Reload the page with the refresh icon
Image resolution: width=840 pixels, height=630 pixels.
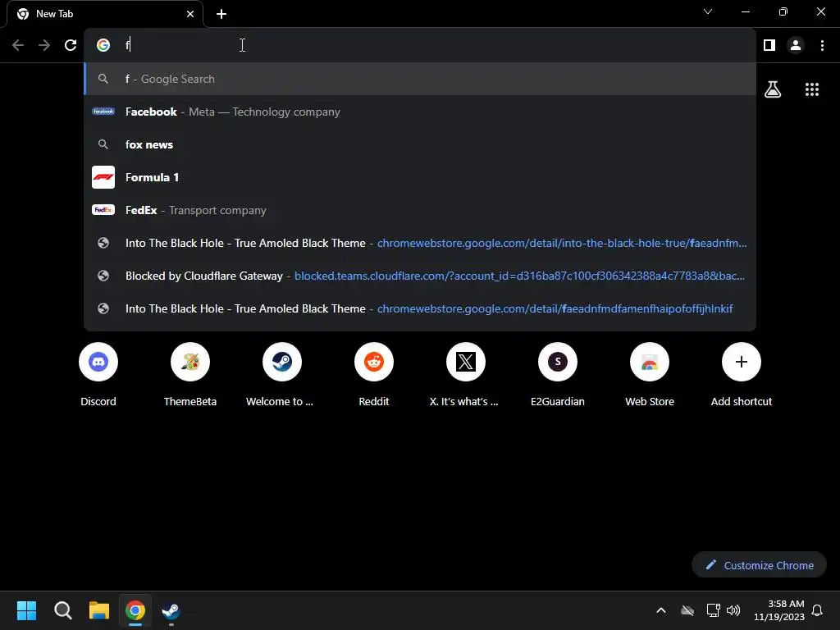coord(71,45)
